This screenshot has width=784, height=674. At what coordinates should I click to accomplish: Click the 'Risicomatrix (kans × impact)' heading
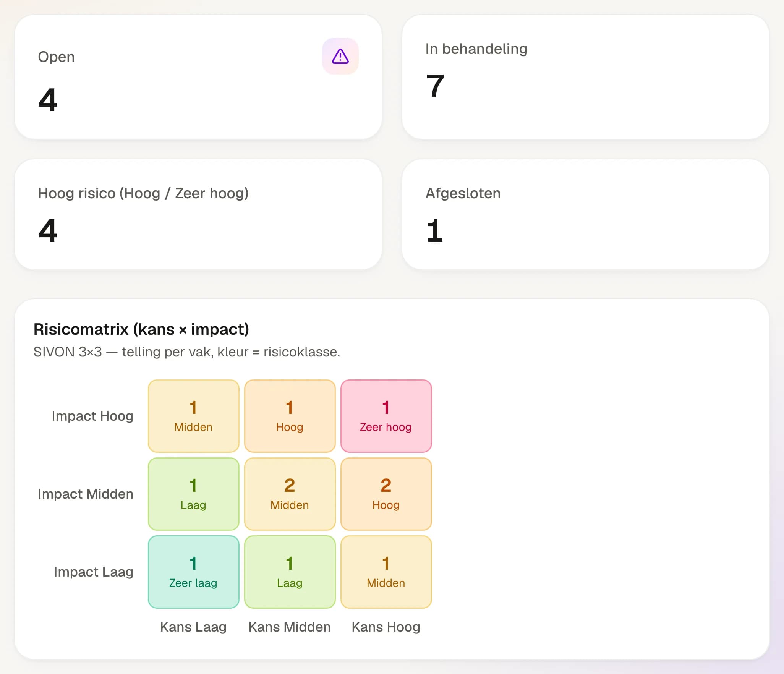(x=141, y=329)
